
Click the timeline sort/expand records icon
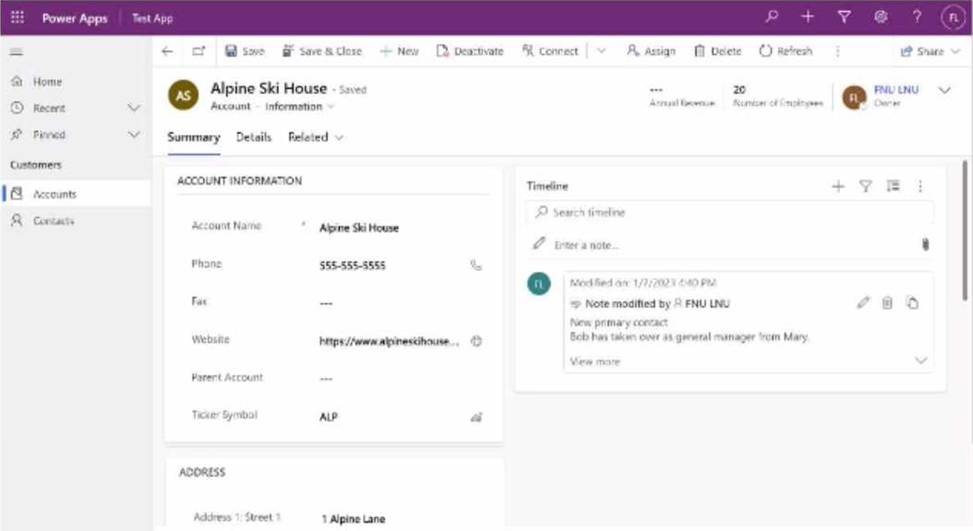tap(893, 185)
